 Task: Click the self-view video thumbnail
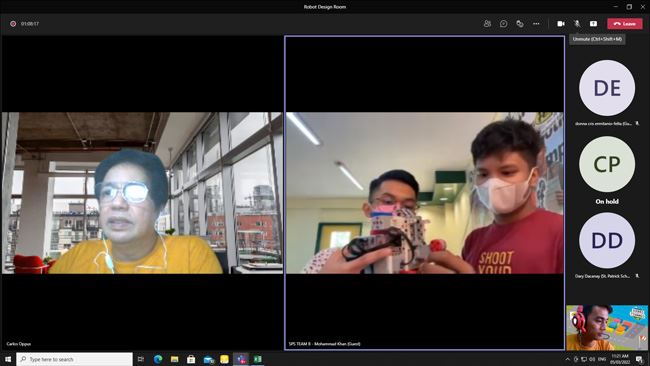607,327
